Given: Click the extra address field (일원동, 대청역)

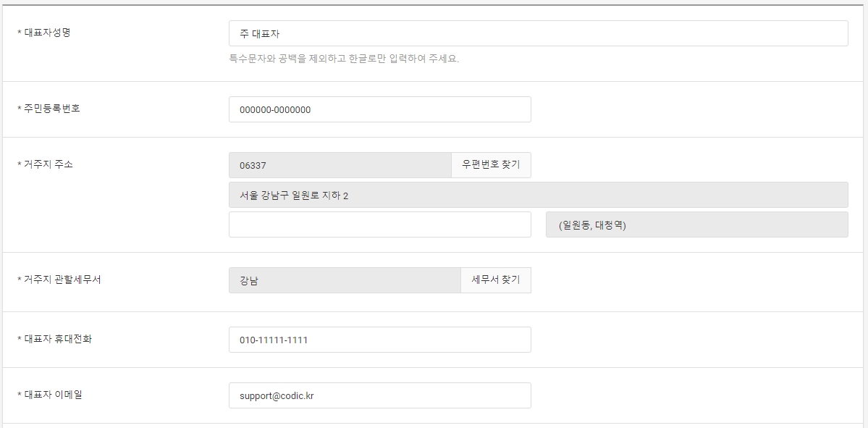Looking at the screenshot, I should pyautogui.click(x=697, y=225).
